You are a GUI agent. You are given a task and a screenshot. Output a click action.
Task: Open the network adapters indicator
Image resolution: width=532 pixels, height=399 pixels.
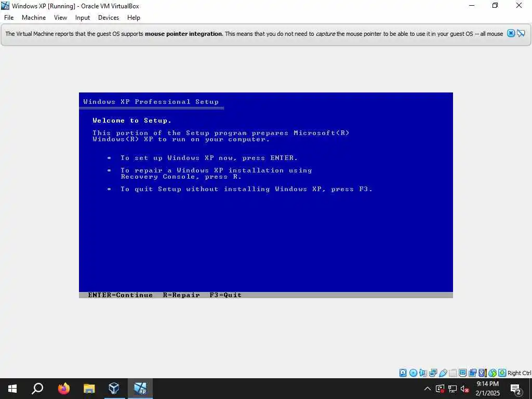click(x=433, y=373)
